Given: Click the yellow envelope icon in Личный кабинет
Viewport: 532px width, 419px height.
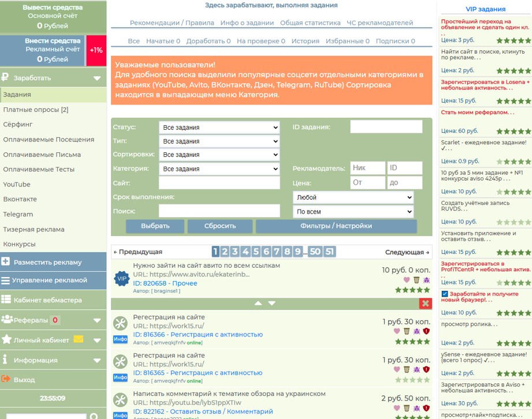Looking at the screenshot, I should [x=79, y=339].
